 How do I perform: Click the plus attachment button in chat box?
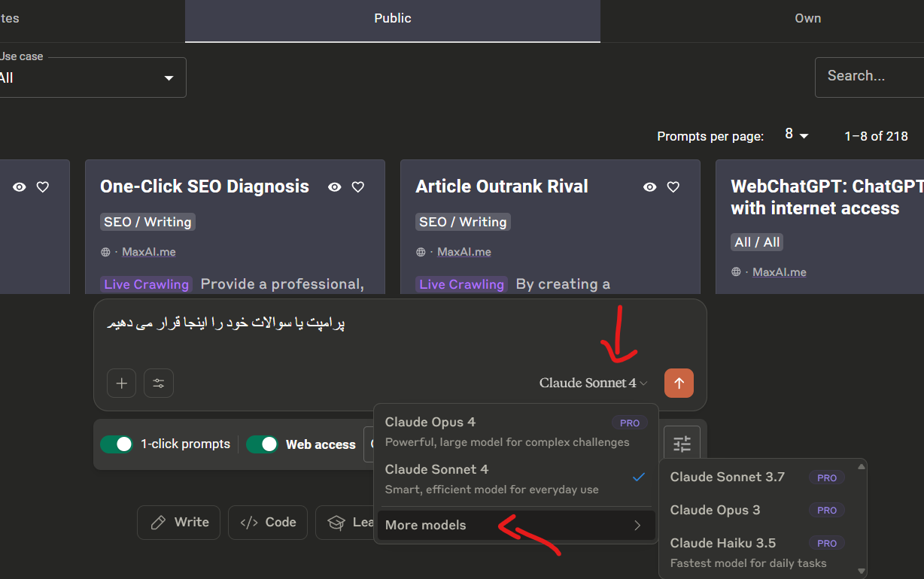tap(122, 383)
